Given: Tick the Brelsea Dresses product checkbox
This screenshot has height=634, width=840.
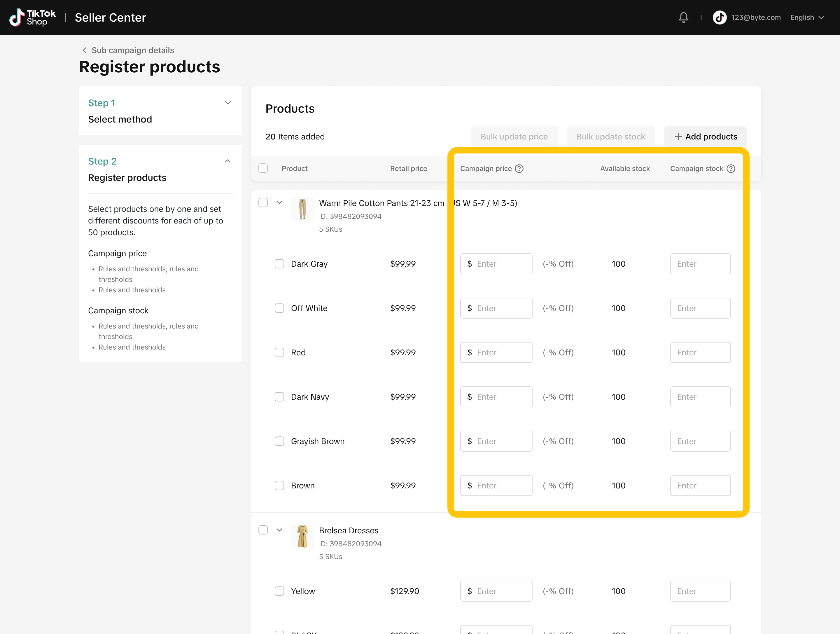Looking at the screenshot, I should point(263,530).
